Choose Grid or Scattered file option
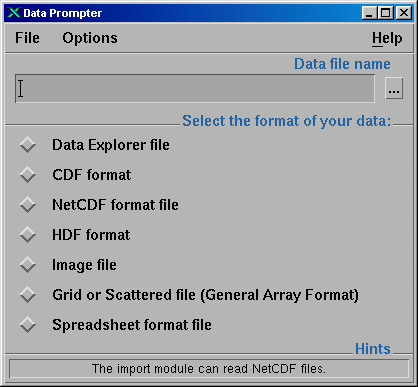The image size is (418, 387). tap(27, 295)
